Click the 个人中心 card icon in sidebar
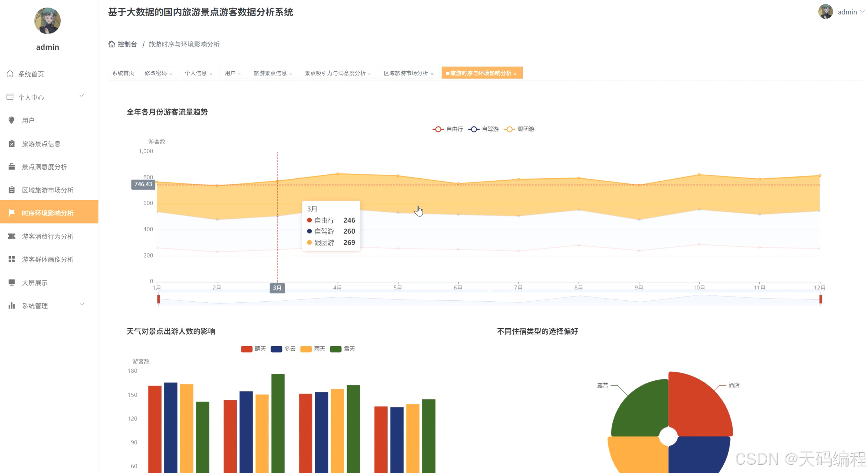Screen dimensions: 868x473 10,97
